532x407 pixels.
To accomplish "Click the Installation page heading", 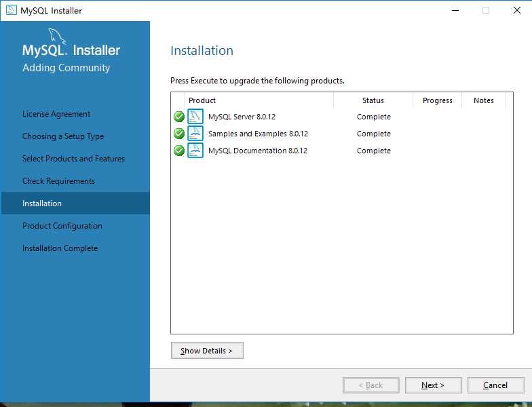I will coord(202,50).
